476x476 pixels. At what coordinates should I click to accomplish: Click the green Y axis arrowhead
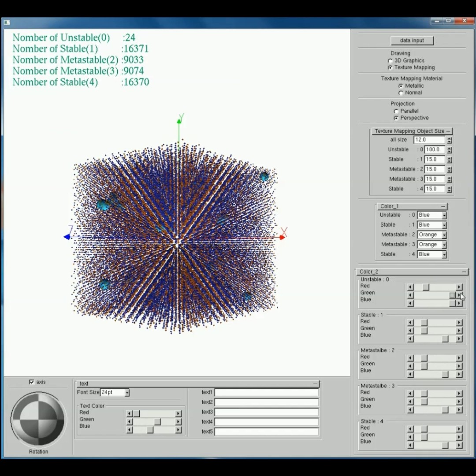coord(179,120)
